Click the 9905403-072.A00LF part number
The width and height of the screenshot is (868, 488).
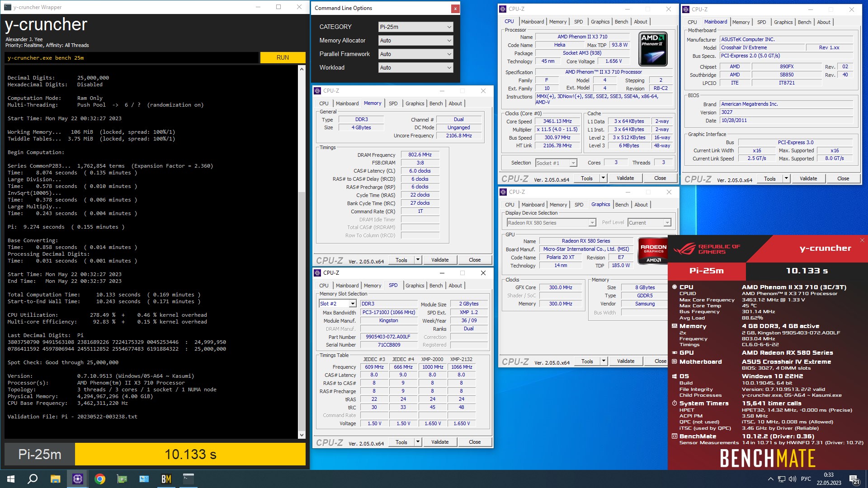point(388,337)
